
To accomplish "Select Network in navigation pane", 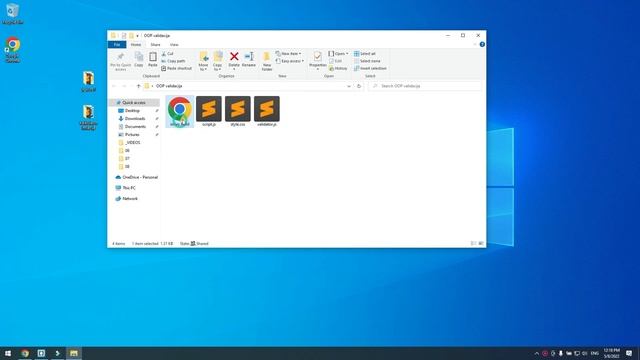I will coord(130,198).
